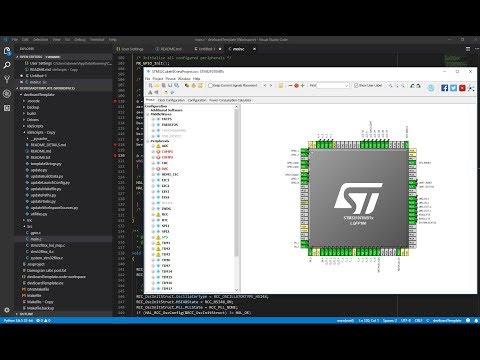The width and height of the screenshot is (480, 360).
Task: Click the errors and warnings count in status bar
Action: pos(43,320)
